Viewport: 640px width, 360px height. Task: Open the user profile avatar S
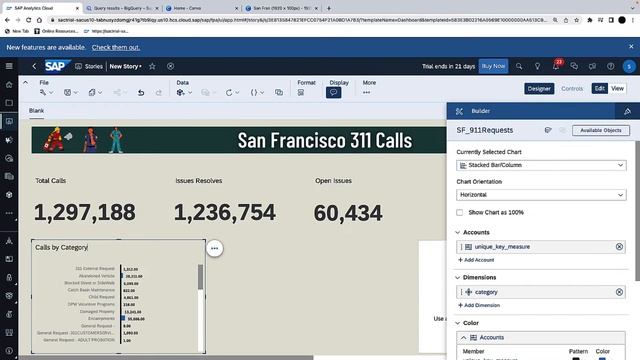tap(629, 66)
